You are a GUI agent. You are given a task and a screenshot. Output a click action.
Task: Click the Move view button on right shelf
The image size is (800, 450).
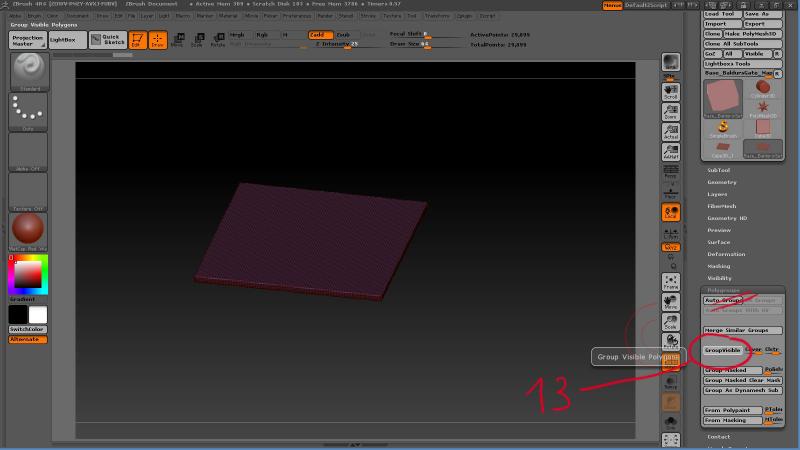coord(670,302)
